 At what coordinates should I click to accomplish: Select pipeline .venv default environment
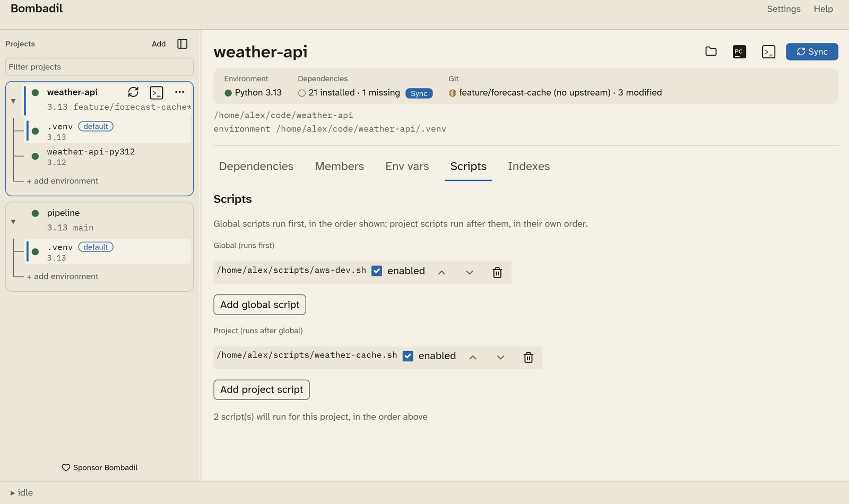[109, 252]
